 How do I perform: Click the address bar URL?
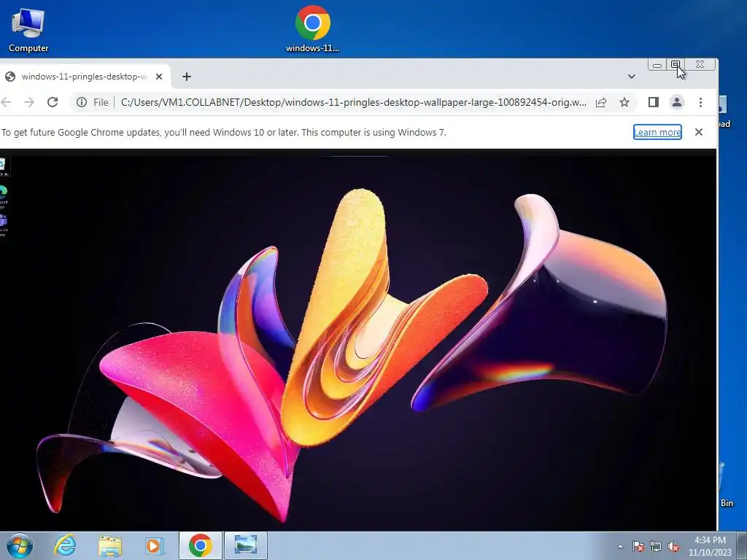pos(354,102)
